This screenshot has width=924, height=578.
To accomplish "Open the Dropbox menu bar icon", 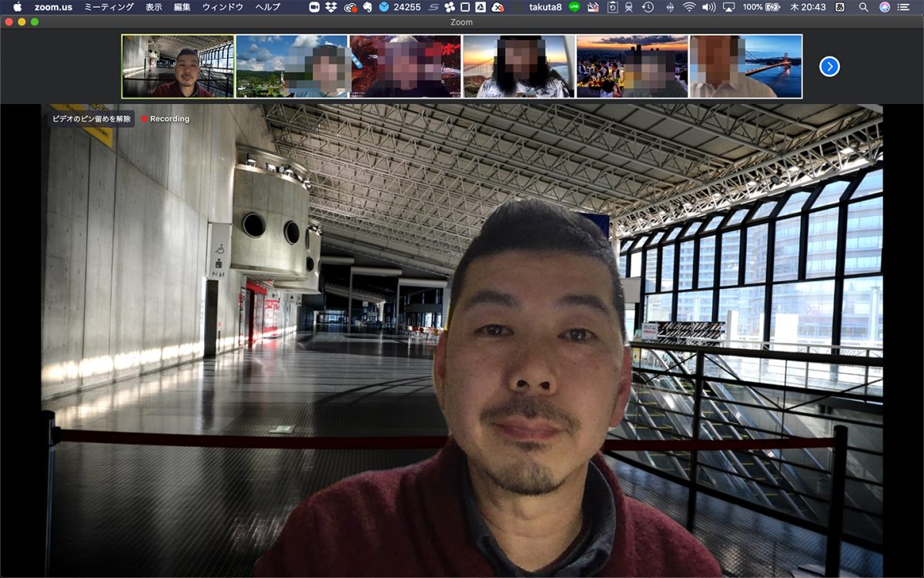I will coord(331,7).
